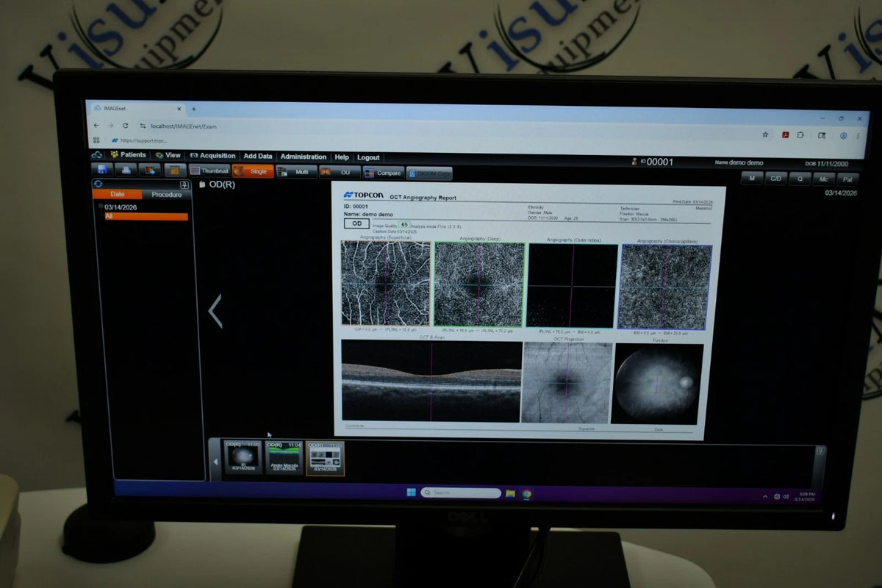Viewport: 882px width, 588px height.
Task: Bookmark page with star icon
Action: click(x=765, y=135)
